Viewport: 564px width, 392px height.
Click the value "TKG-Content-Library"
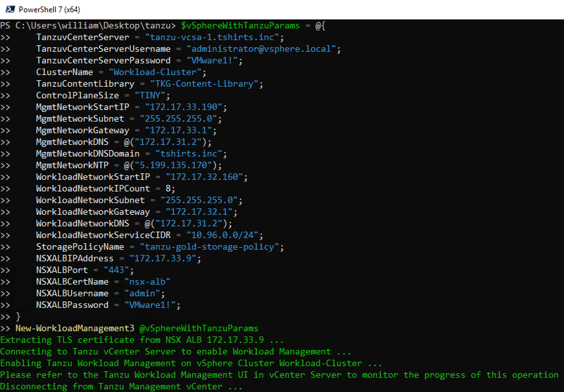[204, 84]
